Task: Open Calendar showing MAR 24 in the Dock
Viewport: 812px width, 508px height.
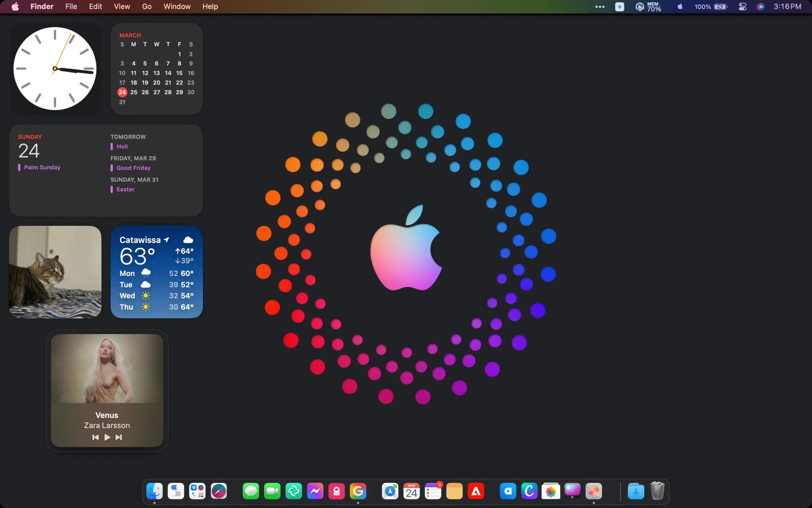Action: [x=412, y=491]
